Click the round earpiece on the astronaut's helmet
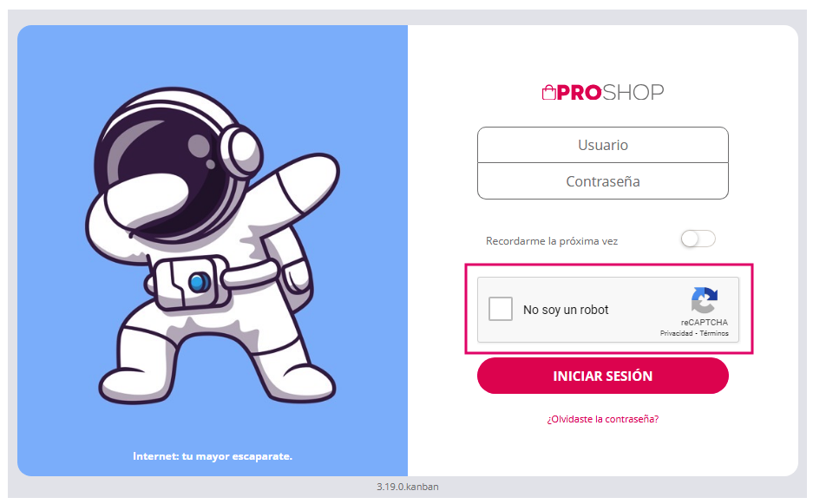Image resolution: width=813 pixels, height=504 pixels. coord(240,149)
